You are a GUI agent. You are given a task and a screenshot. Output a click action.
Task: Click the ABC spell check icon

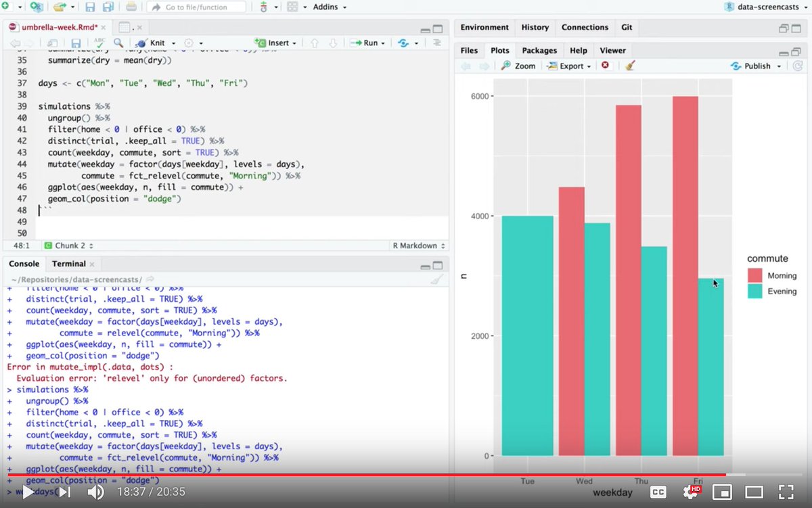[x=100, y=43]
